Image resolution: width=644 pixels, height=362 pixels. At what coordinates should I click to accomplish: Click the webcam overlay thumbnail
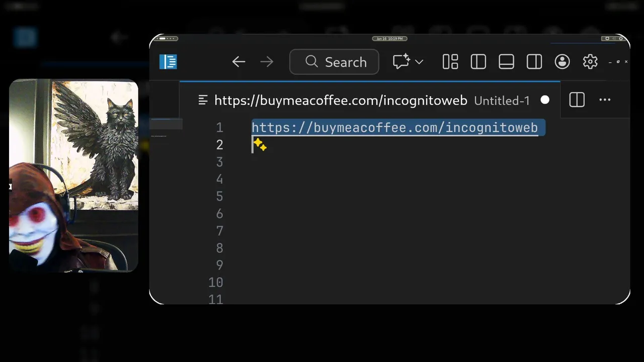pos(73,175)
